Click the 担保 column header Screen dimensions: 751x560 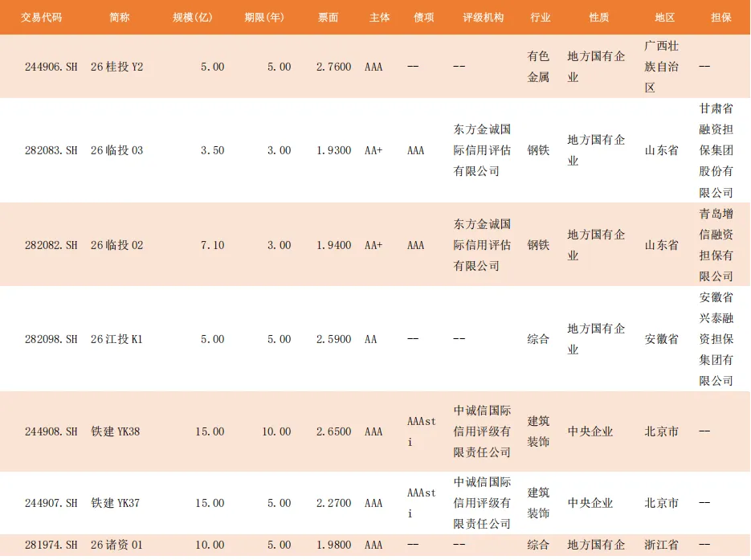click(720, 18)
